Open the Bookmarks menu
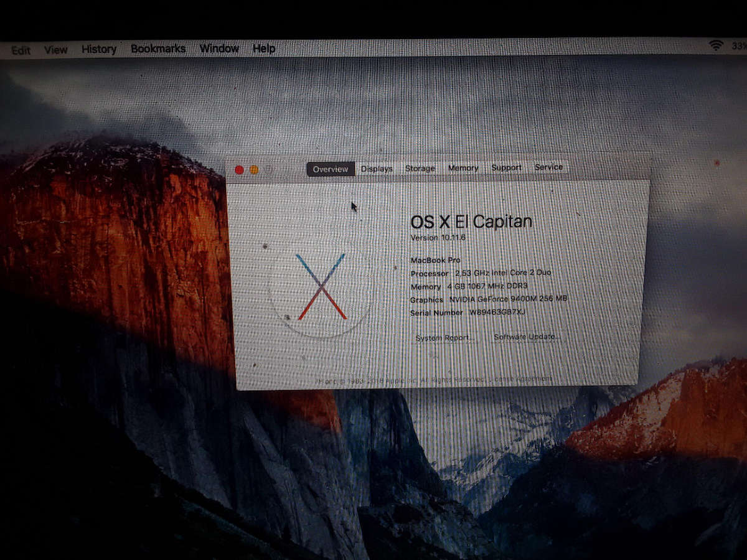 click(x=157, y=48)
